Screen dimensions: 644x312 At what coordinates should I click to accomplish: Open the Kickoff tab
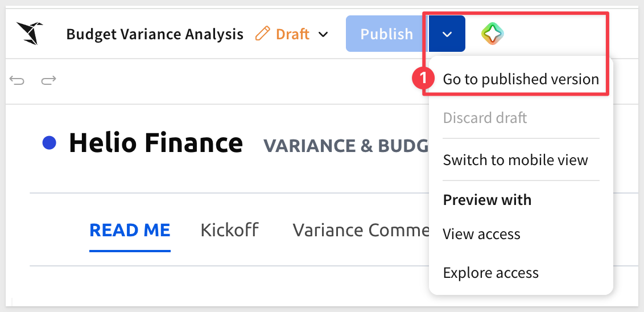230,230
